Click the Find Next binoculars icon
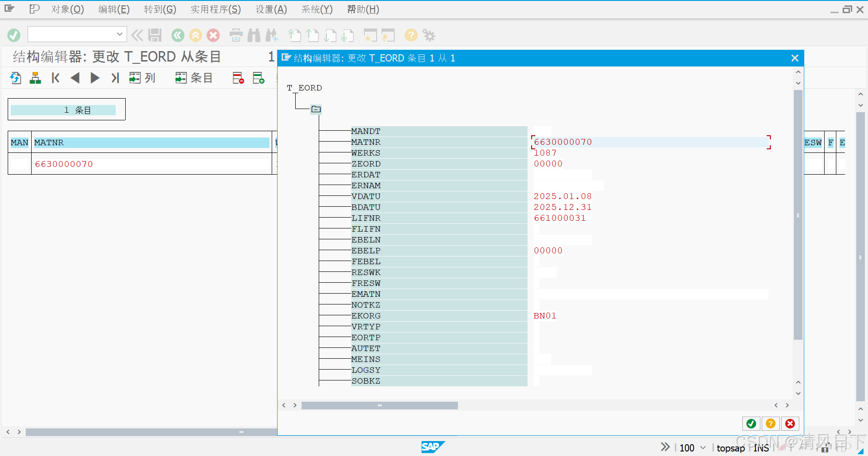This screenshot has height=456, width=868. point(272,35)
